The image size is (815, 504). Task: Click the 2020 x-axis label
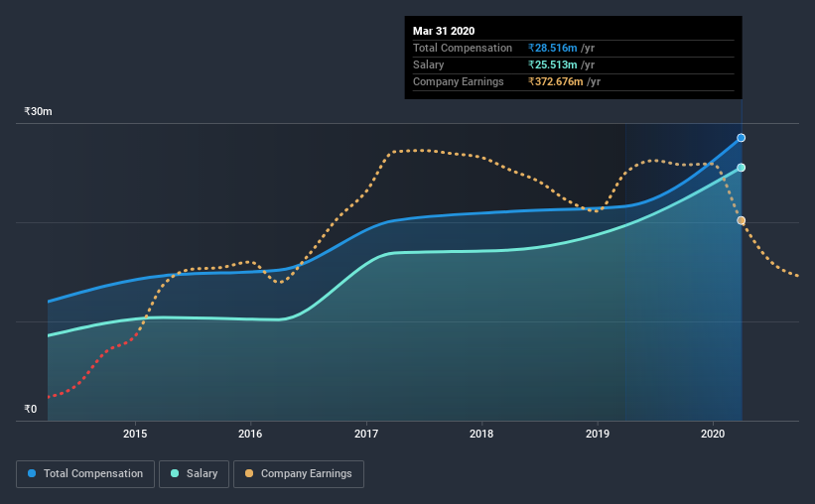[x=713, y=434]
